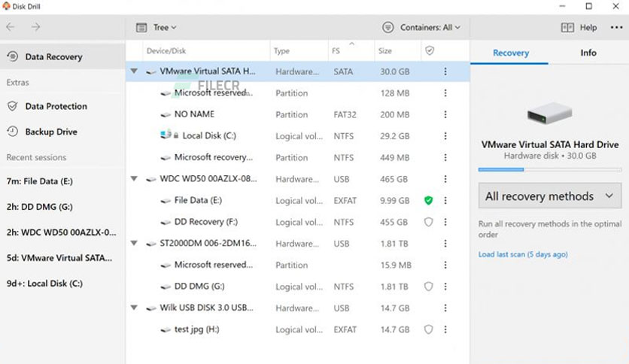Image resolution: width=629 pixels, height=364 pixels.
Task: Click the Help book icon
Action: 567,27
